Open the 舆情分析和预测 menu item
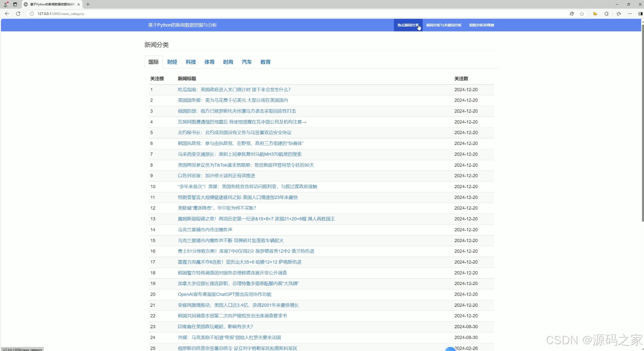644x351 pixels. point(481,25)
